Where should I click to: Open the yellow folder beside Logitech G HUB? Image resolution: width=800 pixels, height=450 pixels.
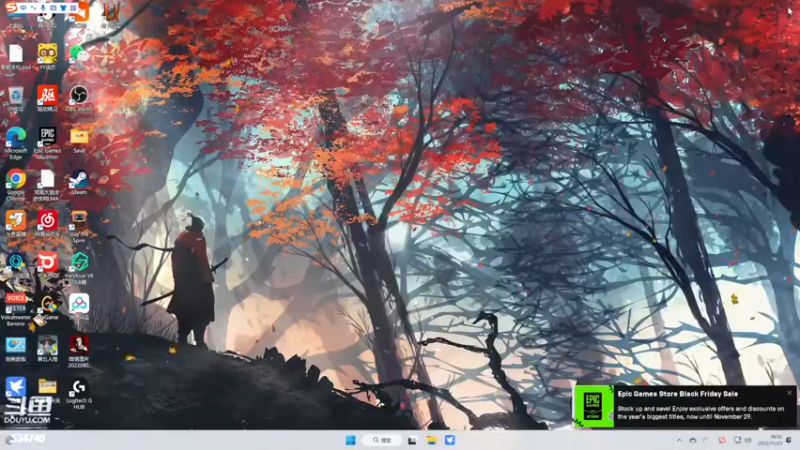tap(47, 388)
